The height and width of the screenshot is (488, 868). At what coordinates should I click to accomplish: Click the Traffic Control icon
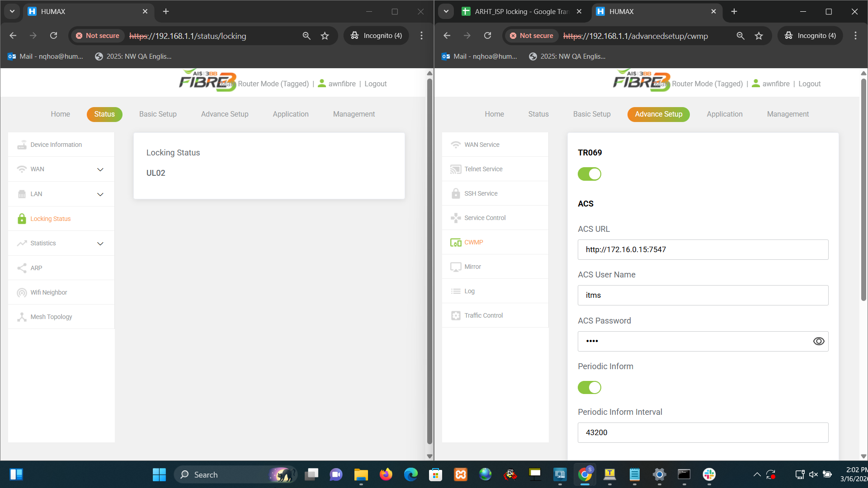coord(456,315)
